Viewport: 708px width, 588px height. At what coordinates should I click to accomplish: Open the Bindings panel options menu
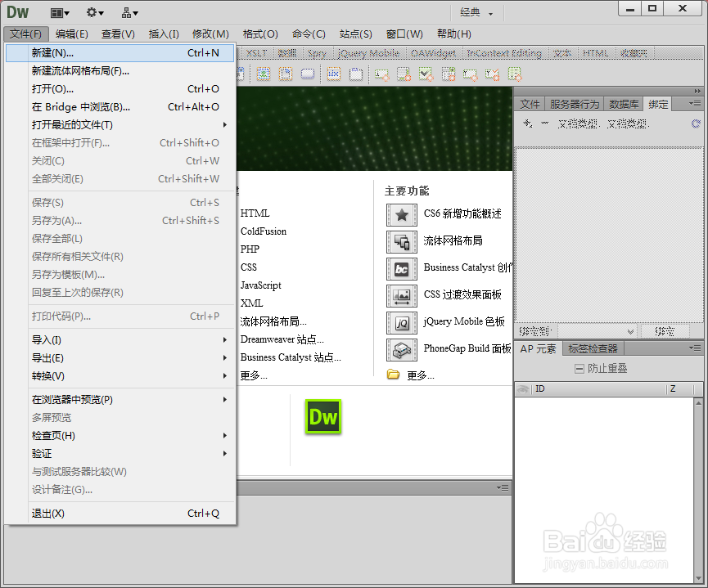[x=696, y=104]
